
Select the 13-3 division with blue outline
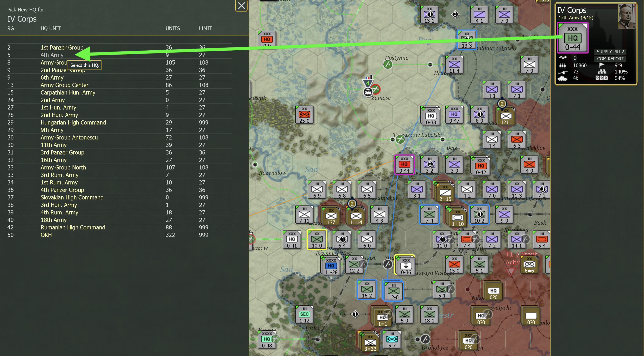click(467, 40)
